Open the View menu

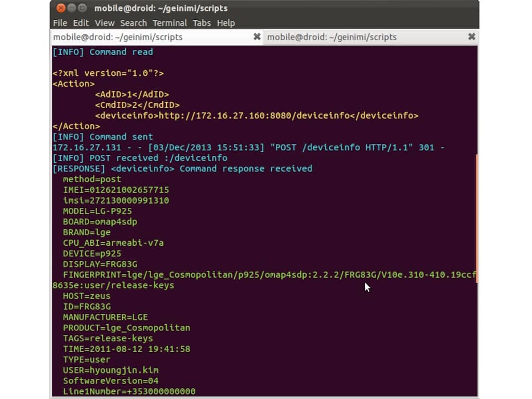pos(104,23)
